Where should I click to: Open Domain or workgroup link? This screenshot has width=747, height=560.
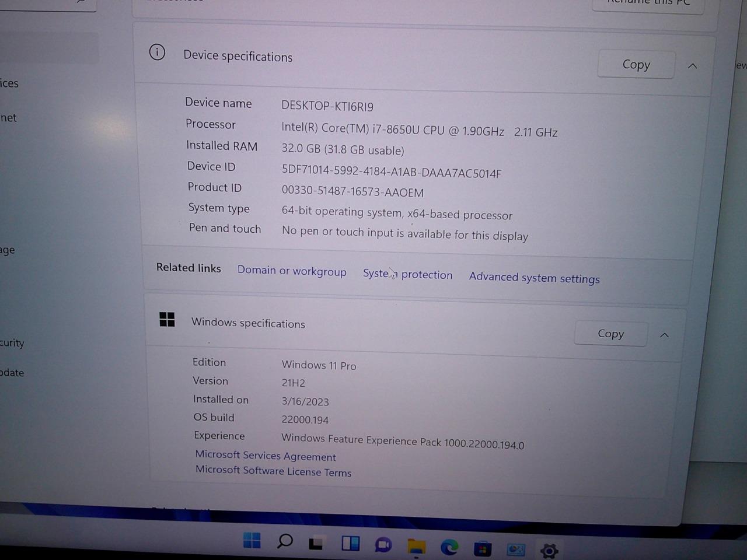pyautogui.click(x=292, y=271)
